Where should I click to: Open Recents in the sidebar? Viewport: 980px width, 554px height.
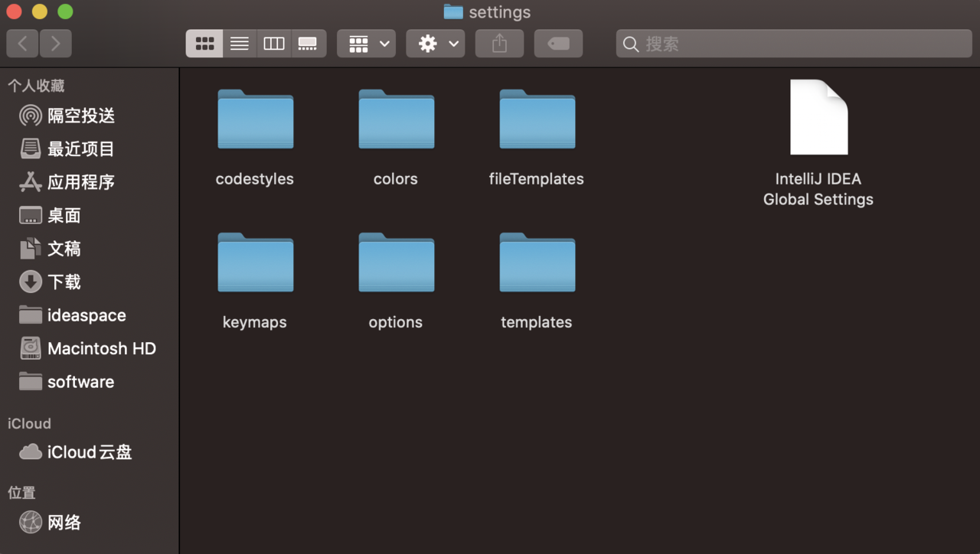tap(80, 149)
